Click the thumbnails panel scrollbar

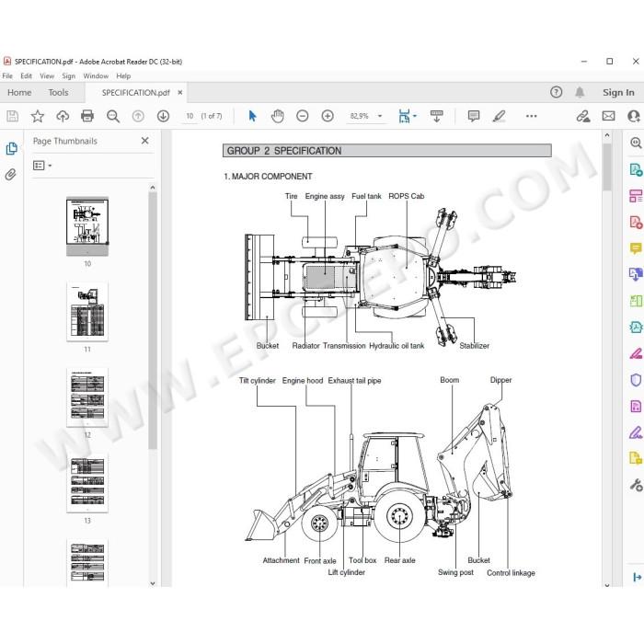click(x=153, y=320)
